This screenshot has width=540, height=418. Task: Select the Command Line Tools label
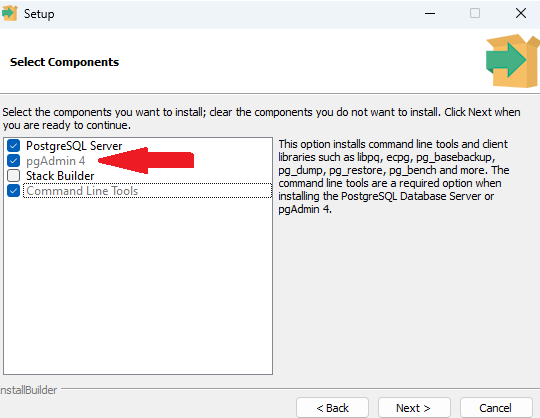[x=82, y=191]
